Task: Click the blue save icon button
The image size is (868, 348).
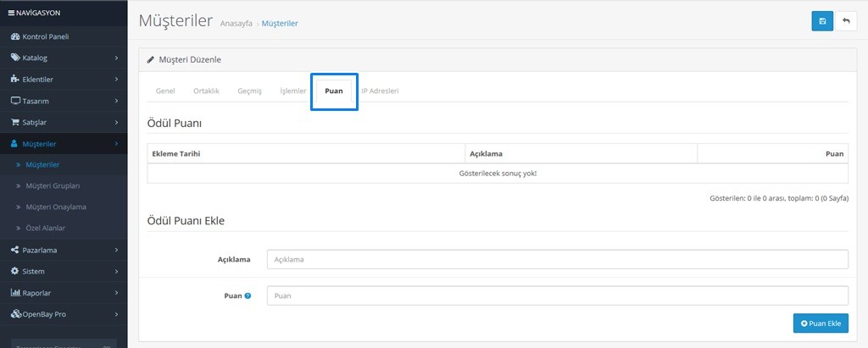Action: [x=821, y=21]
